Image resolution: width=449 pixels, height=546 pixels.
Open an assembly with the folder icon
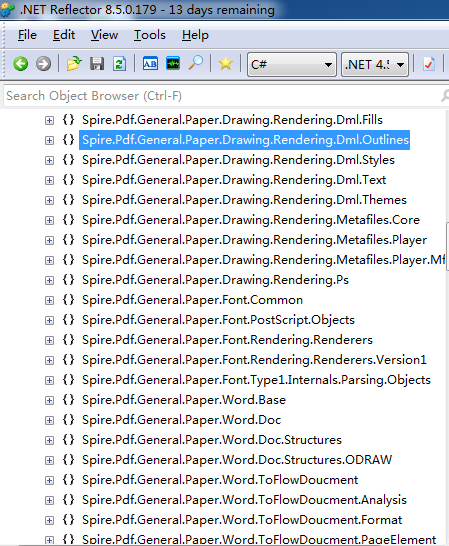click(x=74, y=64)
